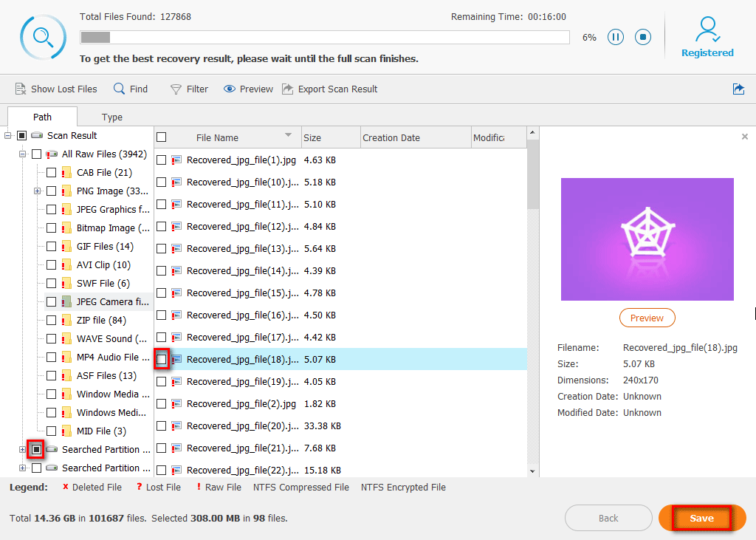Switch to the Type tab
The height and width of the screenshot is (540, 756).
[x=112, y=117]
